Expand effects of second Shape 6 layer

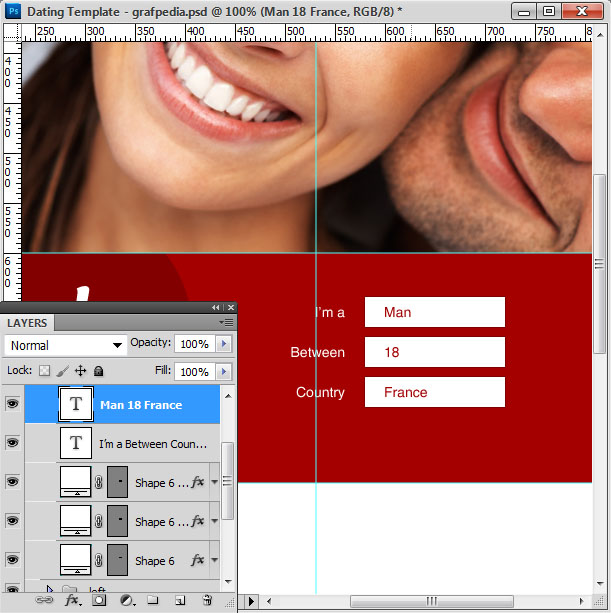tap(214, 521)
